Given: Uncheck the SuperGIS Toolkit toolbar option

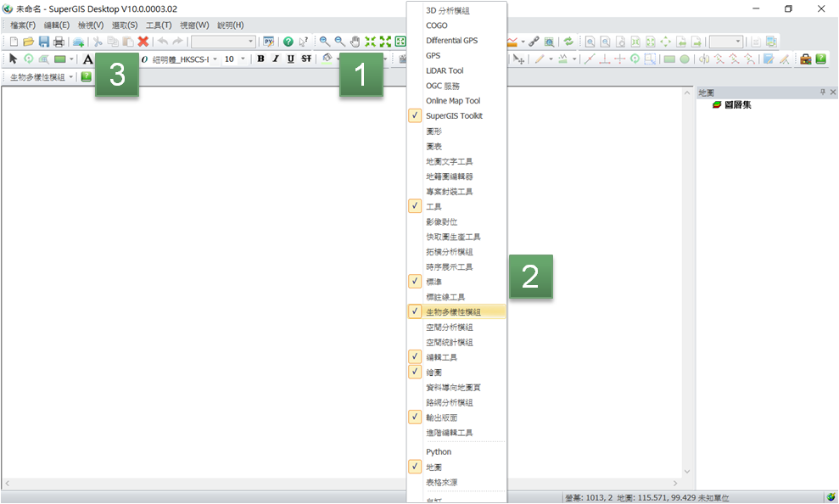Looking at the screenshot, I should [x=454, y=115].
